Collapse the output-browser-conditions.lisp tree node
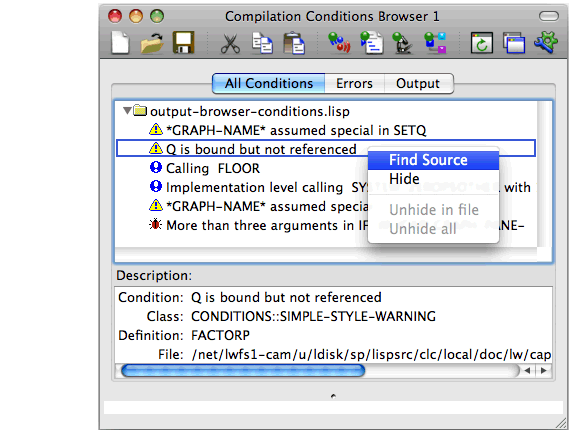This screenshot has height=436, width=577. click(x=127, y=110)
